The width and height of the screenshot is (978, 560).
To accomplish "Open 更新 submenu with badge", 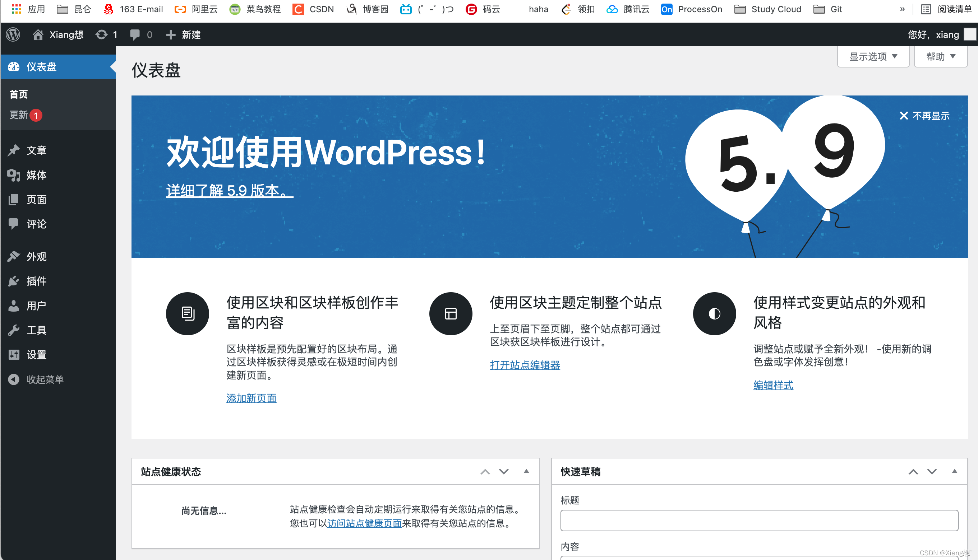I will pos(26,115).
